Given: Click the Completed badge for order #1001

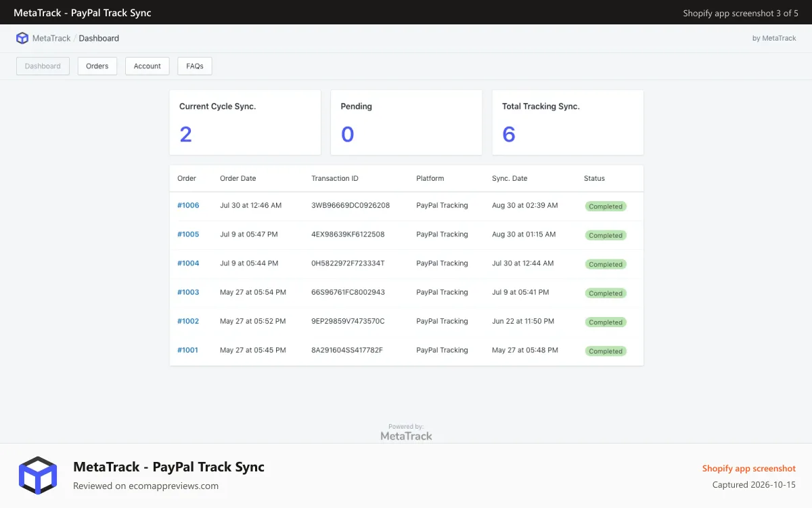Looking at the screenshot, I should [x=606, y=352].
